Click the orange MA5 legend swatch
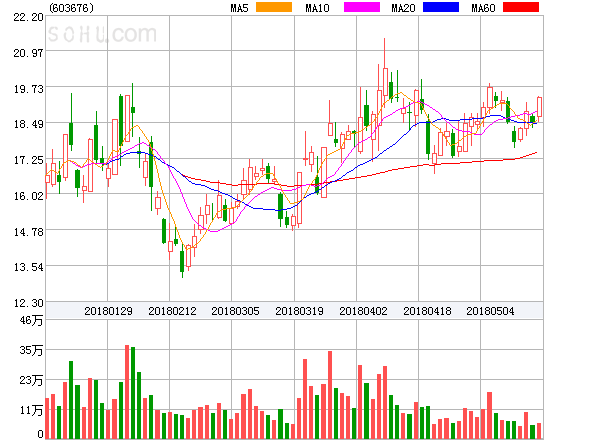Image resolution: width=600 pixels, height=440 pixels. tap(274, 7)
